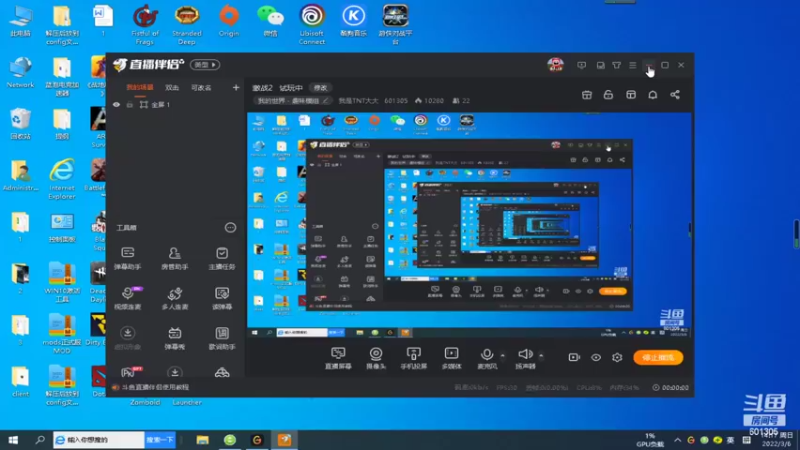
Task: Open the 弹幕秀 danmaku show tool
Action: 174,338
